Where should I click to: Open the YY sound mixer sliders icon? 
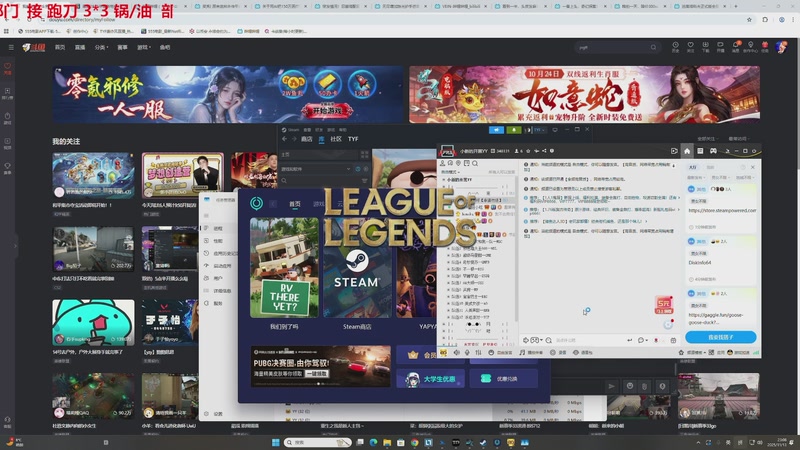[478, 353]
